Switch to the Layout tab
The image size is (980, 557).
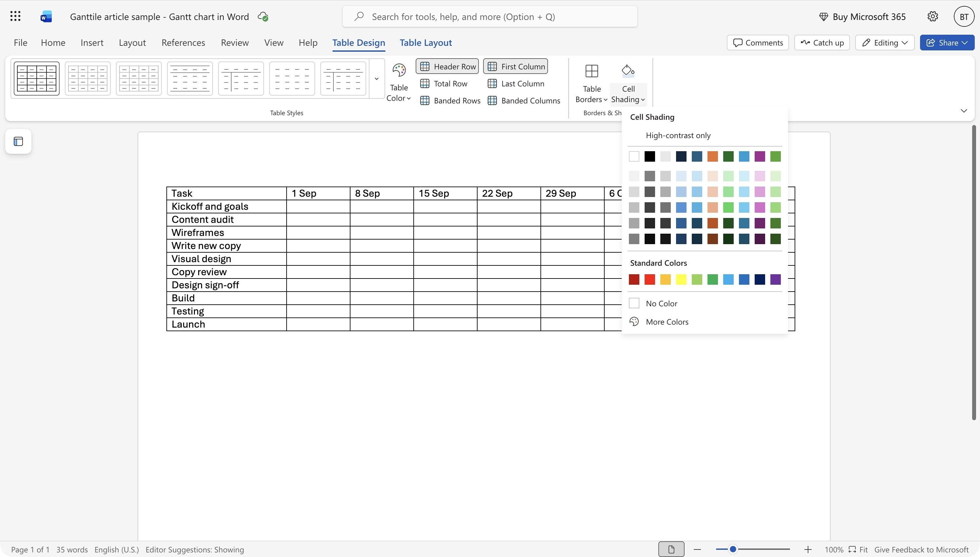pyautogui.click(x=132, y=43)
